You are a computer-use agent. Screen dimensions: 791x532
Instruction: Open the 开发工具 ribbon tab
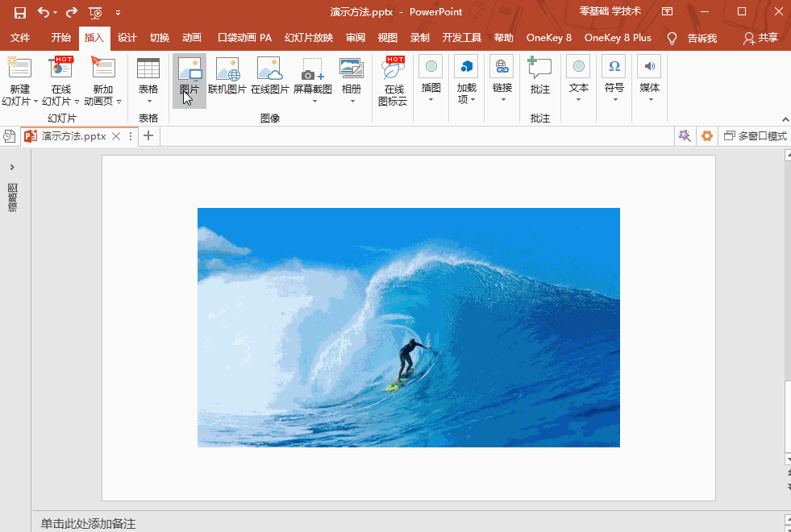(461, 38)
